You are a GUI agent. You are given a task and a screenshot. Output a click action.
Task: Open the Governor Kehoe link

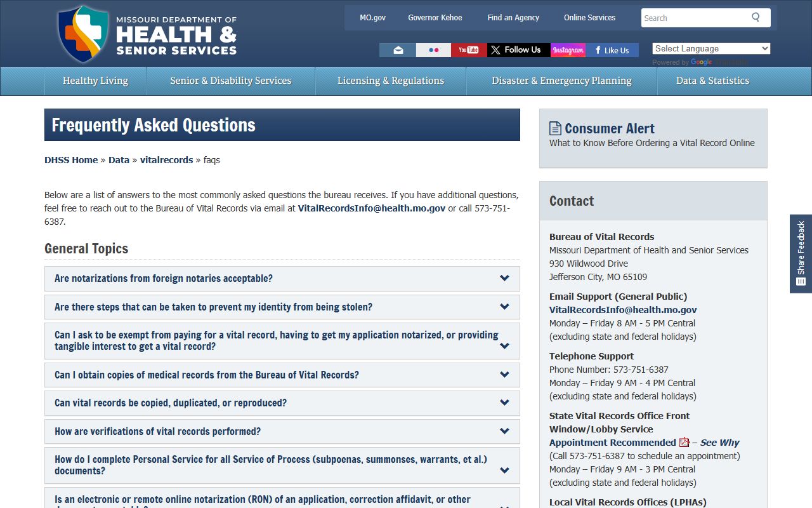(x=435, y=18)
